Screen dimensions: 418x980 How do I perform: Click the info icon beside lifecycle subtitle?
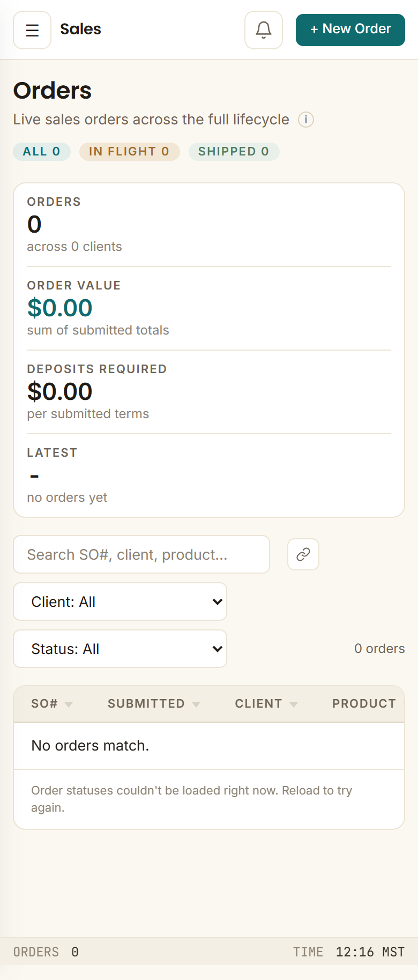[306, 120]
